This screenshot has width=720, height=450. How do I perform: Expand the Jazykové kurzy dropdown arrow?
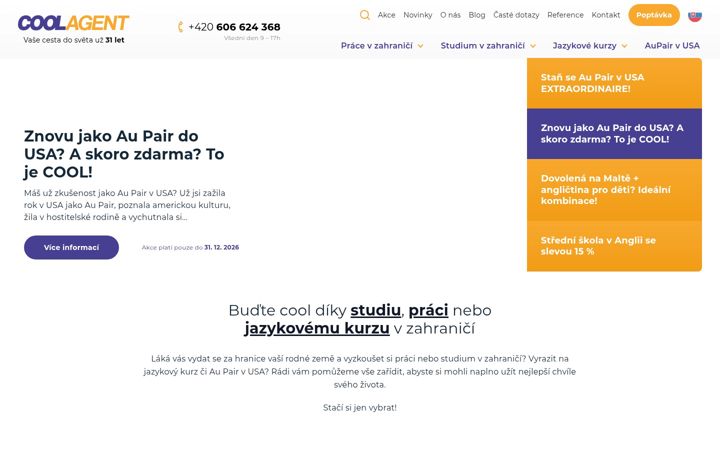(x=624, y=46)
